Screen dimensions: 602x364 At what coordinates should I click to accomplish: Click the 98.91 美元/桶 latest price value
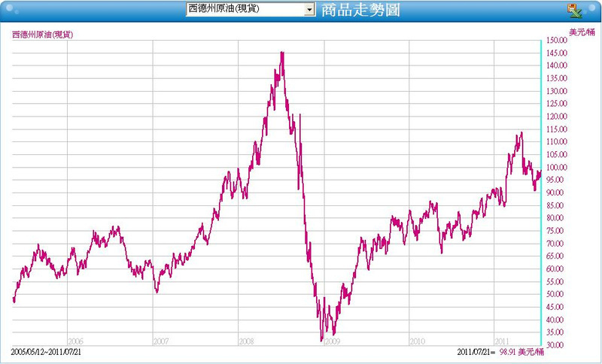pos(521,352)
